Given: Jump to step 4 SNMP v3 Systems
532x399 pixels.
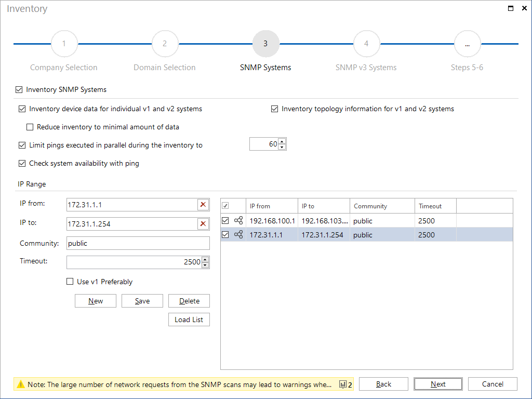Looking at the screenshot, I should click(366, 44).
